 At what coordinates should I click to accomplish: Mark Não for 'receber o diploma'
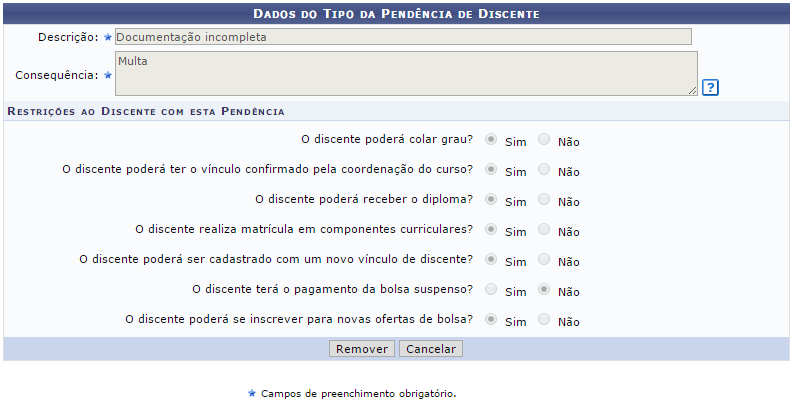(x=543, y=199)
